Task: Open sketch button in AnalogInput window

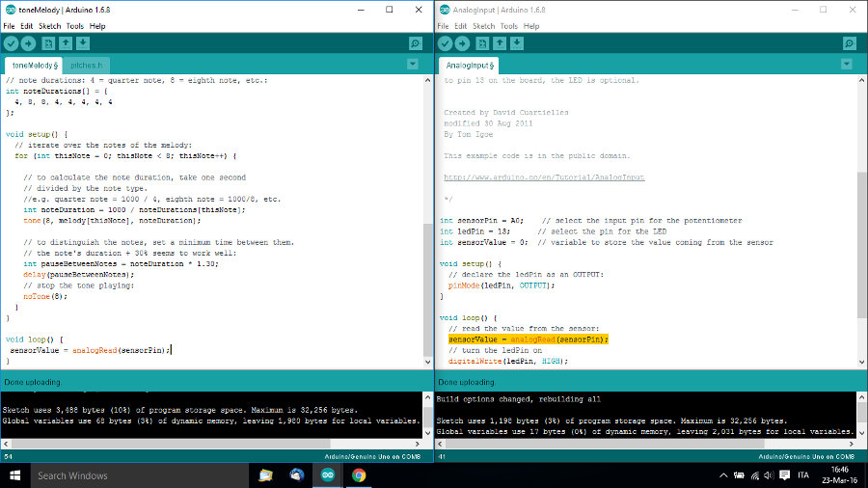Action: pos(500,43)
